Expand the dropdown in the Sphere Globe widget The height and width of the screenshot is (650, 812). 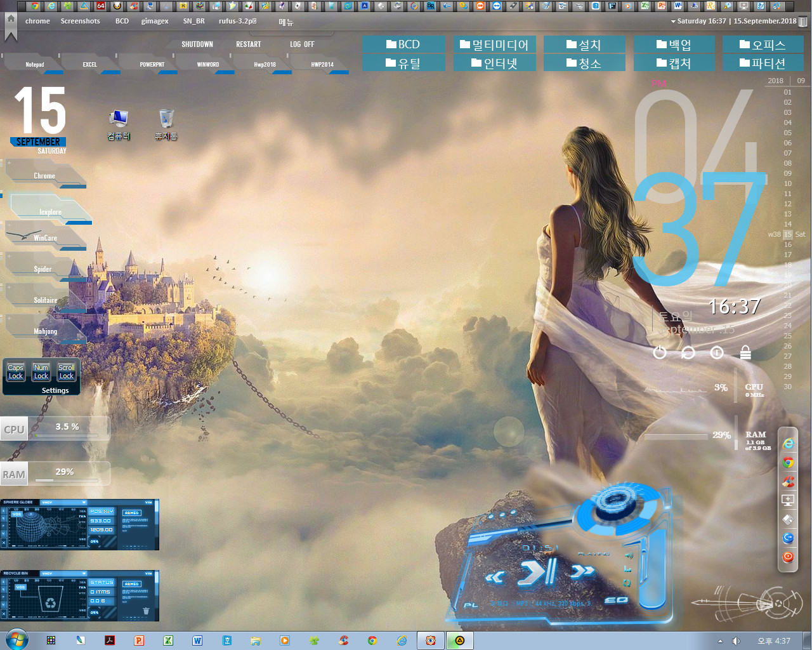pos(83,502)
